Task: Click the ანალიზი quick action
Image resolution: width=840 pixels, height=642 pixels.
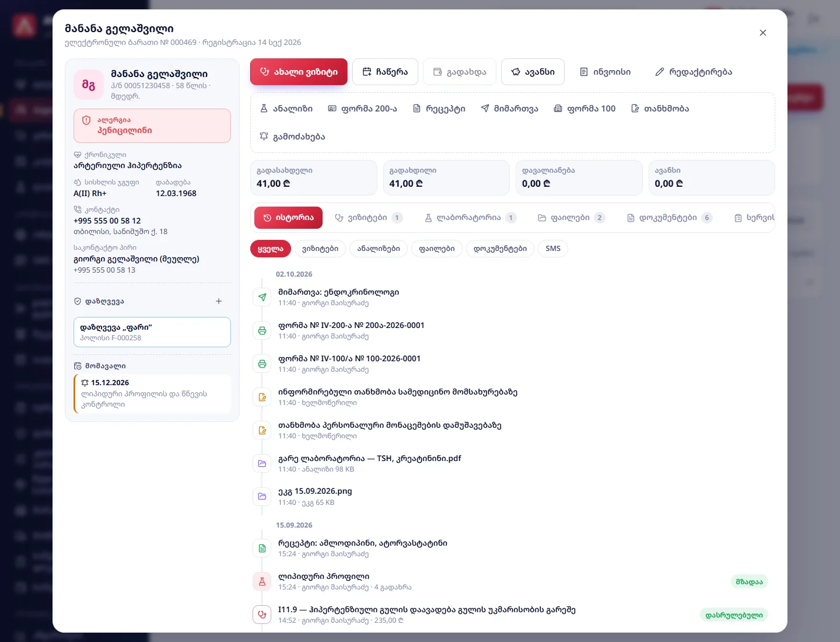Action: [x=286, y=109]
